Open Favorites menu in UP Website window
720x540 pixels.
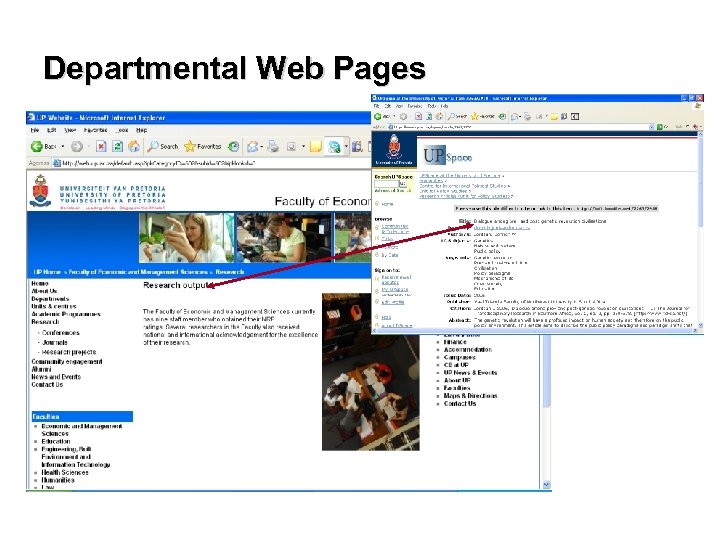click(x=96, y=130)
